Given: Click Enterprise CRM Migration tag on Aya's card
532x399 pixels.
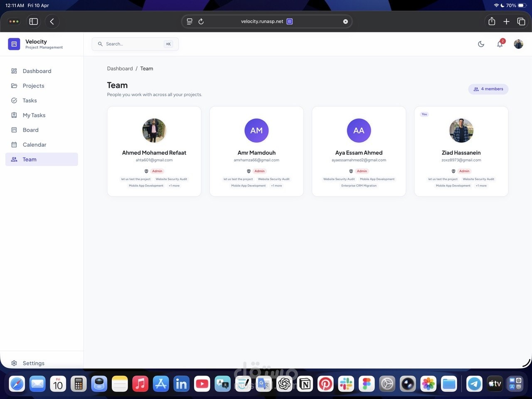Looking at the screenshot, I should [359, 186].
